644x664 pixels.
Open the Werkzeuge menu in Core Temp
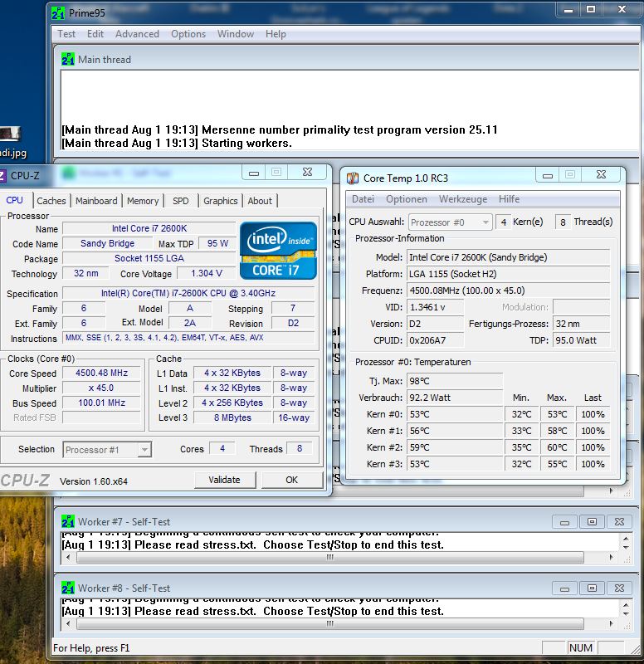point(463,199)
